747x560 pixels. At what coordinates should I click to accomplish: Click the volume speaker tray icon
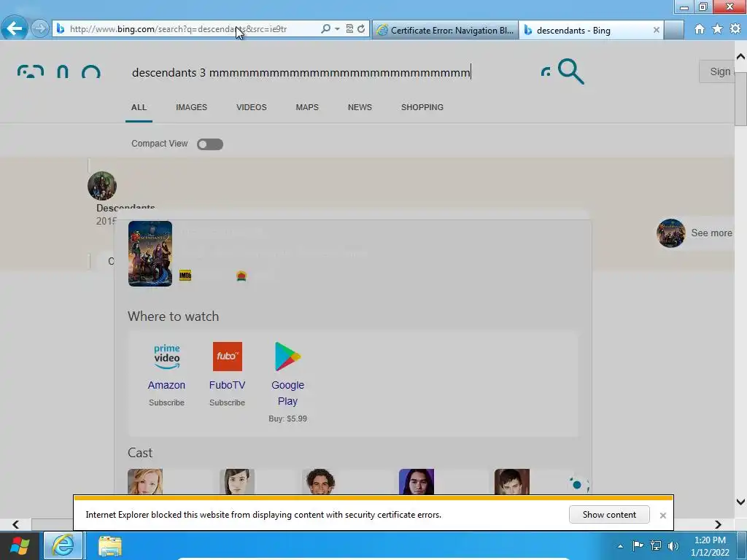(673, 545)
